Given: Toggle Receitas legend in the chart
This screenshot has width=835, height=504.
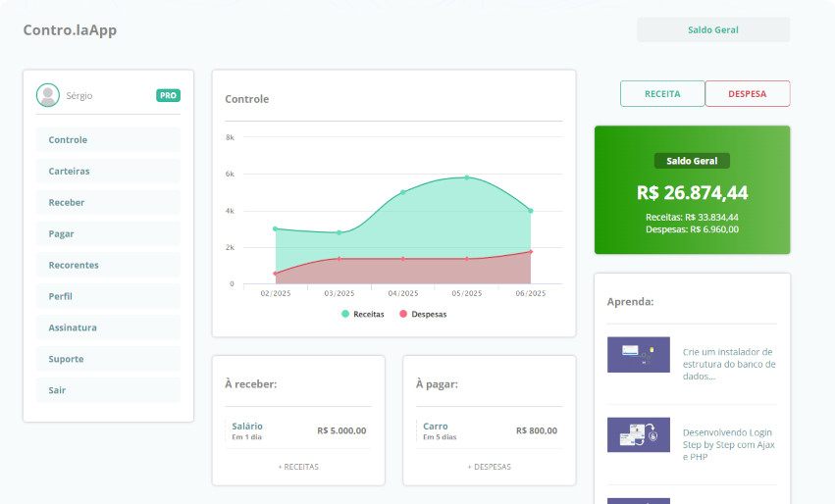Looking at the screenshot, I should [x=363, y=314].
